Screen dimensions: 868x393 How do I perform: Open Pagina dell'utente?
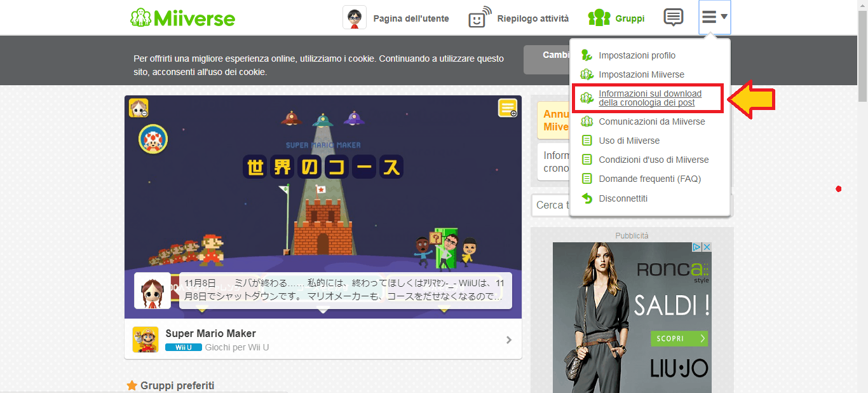click(x=411, y=18)
